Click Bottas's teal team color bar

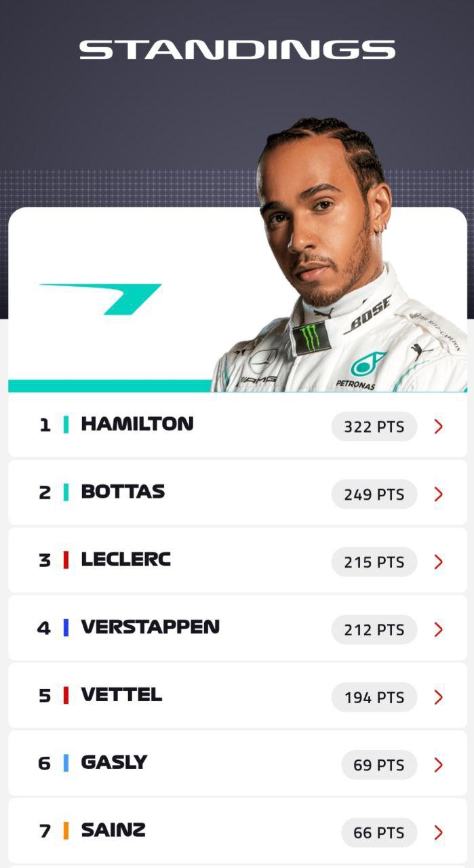tap(66, 492)
